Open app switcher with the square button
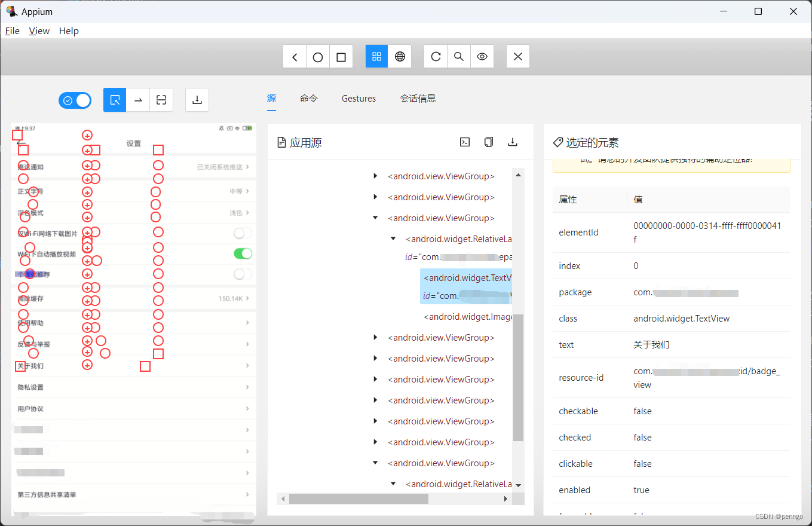The image size is (812, 526). 341,57
